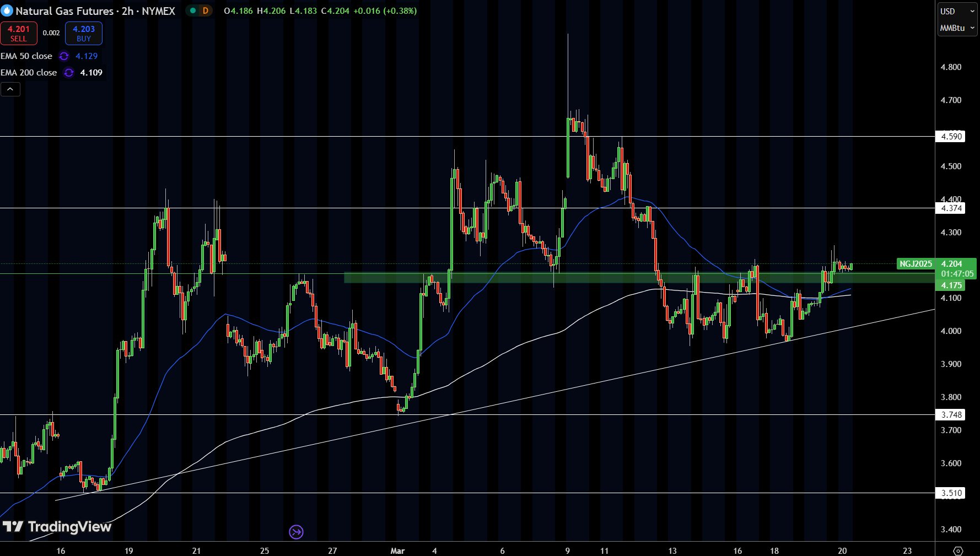Screen dimensions: 980x556
Task: Collapse the indicator legend with the chevron
Action: tap(10, 89)
